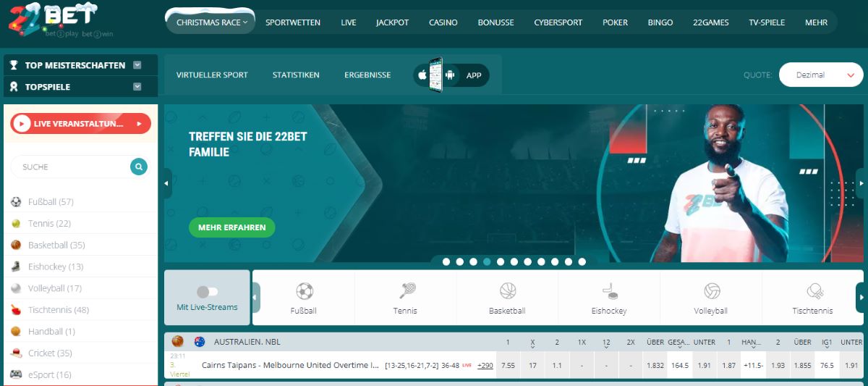
Task: Open the Christmas Race menu
Action: click(211, 22)
